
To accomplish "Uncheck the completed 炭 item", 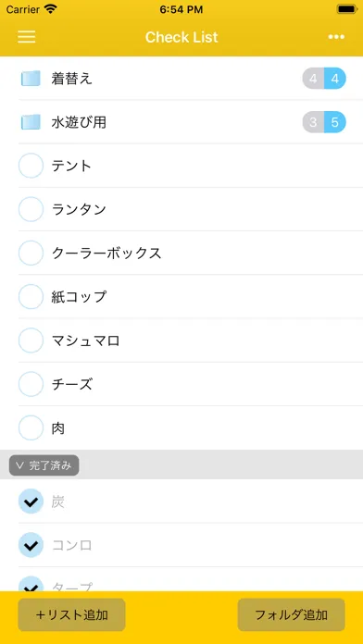I will coord(31,502).
